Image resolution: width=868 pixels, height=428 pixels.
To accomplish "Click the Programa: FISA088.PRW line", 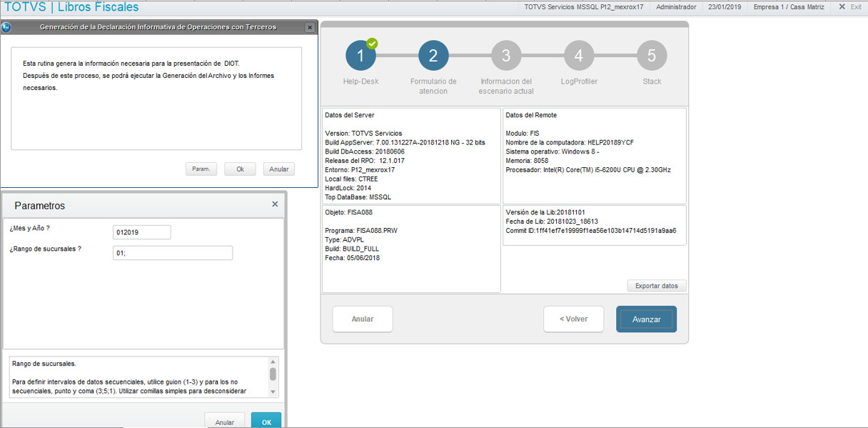I will [x=360, y=231].
